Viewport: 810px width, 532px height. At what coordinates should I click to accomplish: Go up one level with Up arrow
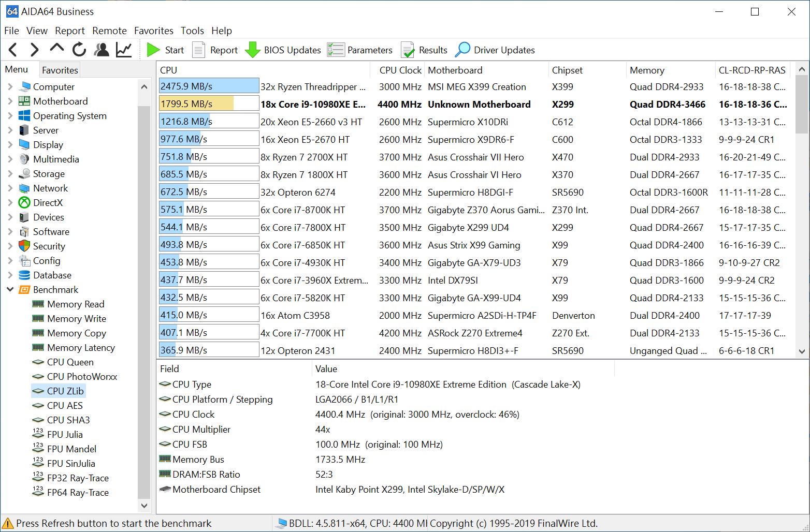point(56,49)
